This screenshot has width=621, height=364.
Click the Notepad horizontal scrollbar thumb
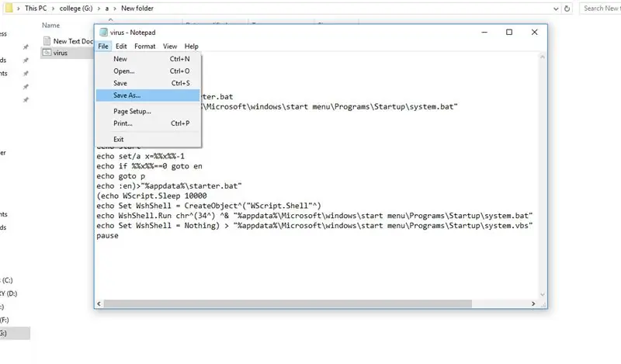(287, 303)
